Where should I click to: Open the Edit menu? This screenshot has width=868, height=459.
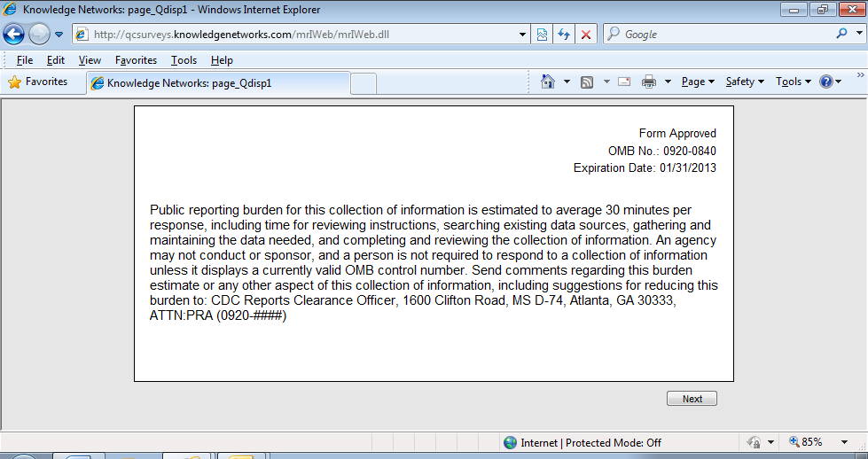55,60
